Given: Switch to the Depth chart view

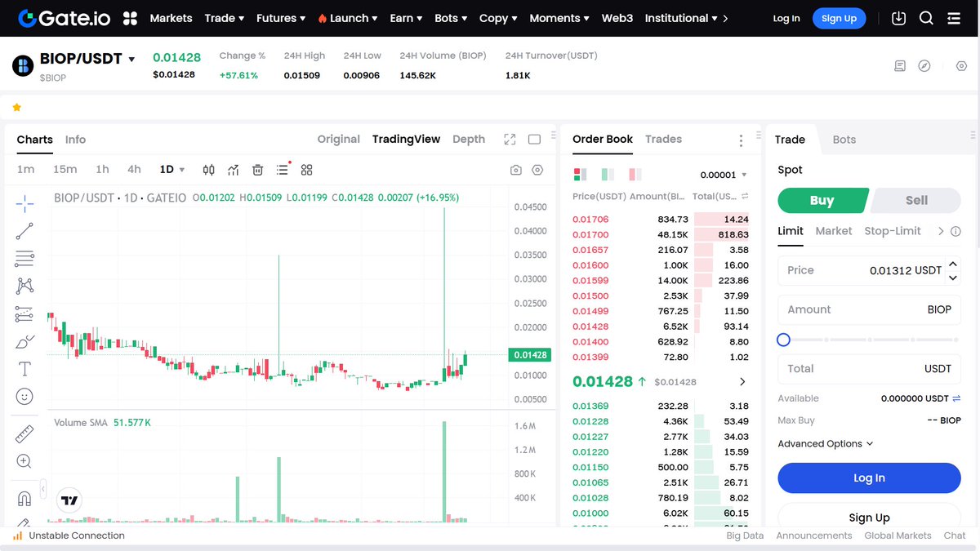Looking at the screenshot, I should [x=469, y=140].
